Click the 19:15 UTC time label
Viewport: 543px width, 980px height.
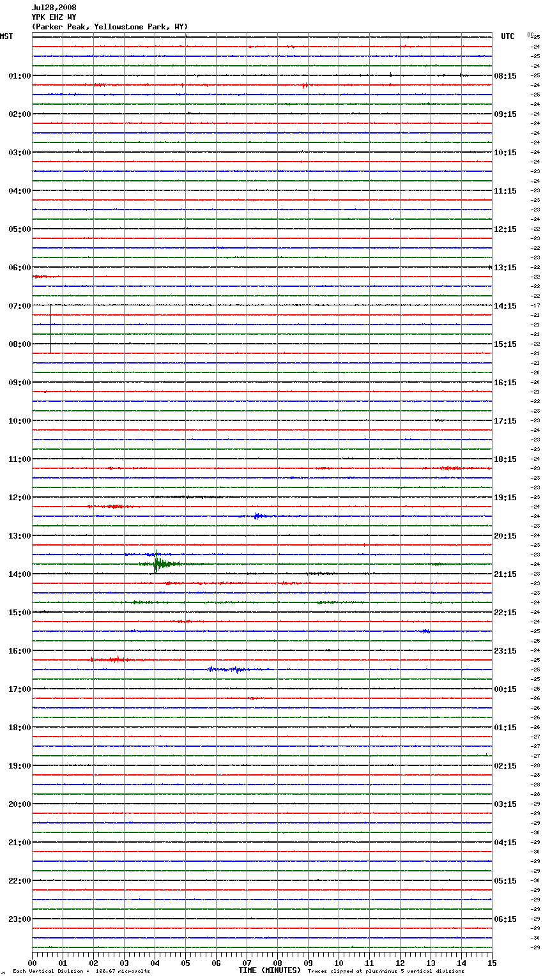pos(505,498)
